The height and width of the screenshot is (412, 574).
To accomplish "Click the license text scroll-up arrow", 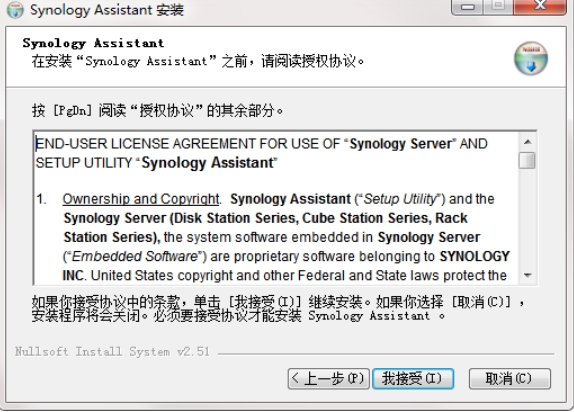I will pyautogui.click(x=528, y=142).
